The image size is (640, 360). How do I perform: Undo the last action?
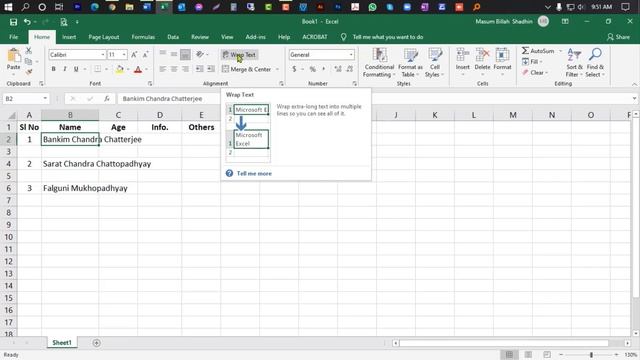pyautogui.click(x=27, y=22)
